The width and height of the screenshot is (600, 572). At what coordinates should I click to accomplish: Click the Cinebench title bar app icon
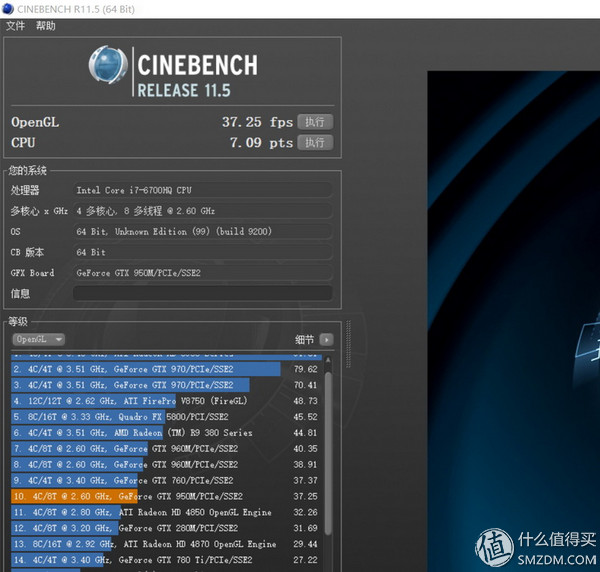8,9
